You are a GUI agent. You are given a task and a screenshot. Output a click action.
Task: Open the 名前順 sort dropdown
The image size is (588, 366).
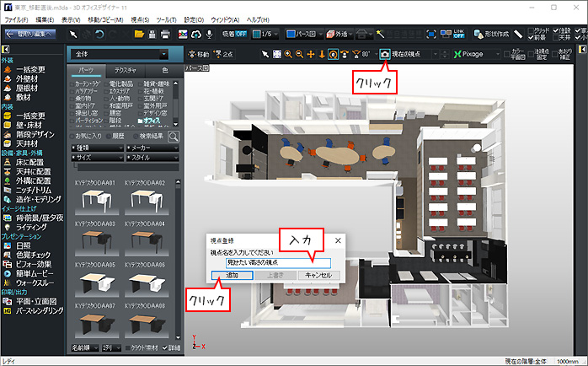pyautogui.click(x=84, y=347)
